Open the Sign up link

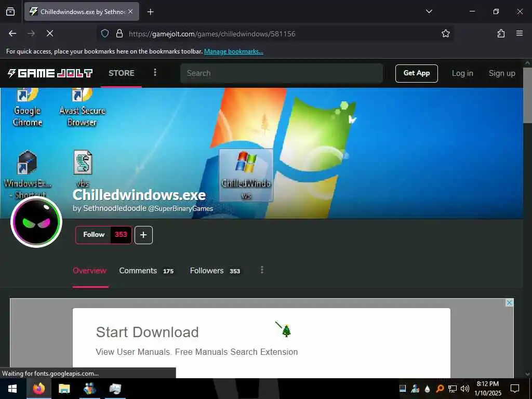pos(502,73)
